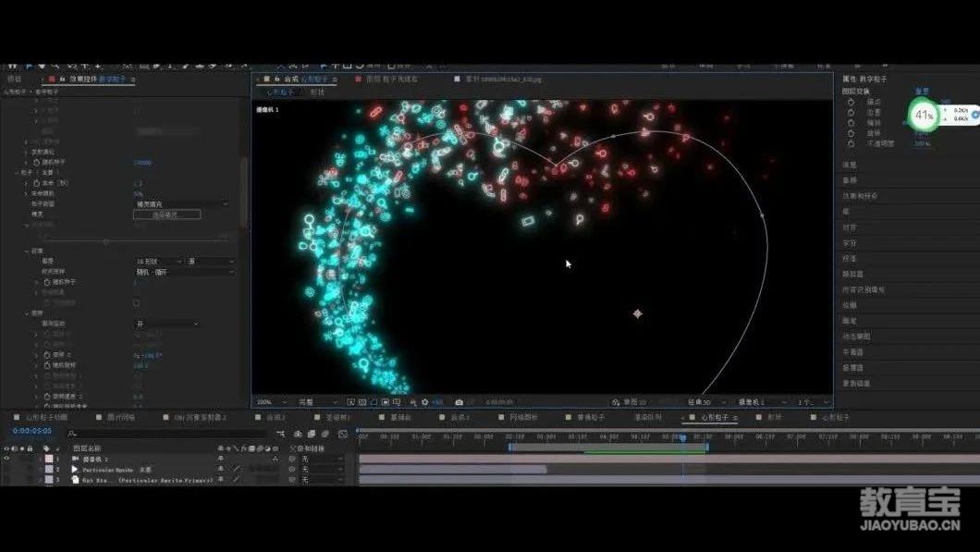Click third viewer toggle icon after 完整 dropdown
Screen dimensions: 980x552
[374, 402]
